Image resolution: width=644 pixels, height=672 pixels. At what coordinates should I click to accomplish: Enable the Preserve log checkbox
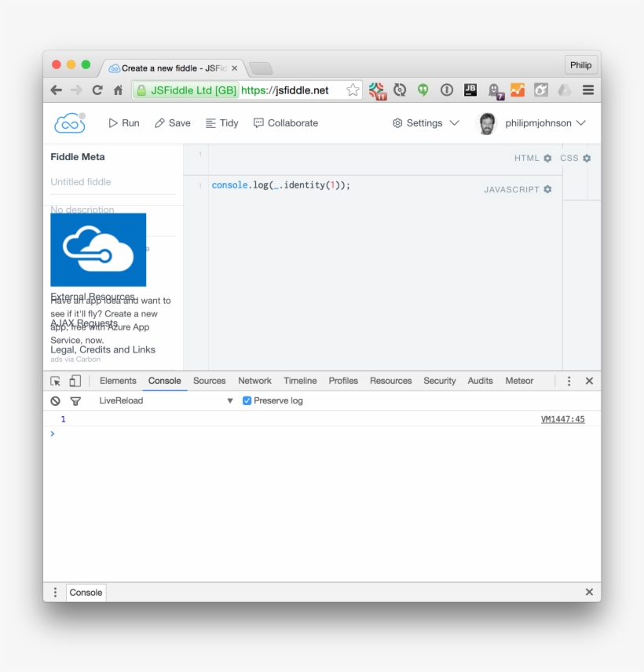tap(247, 400)
